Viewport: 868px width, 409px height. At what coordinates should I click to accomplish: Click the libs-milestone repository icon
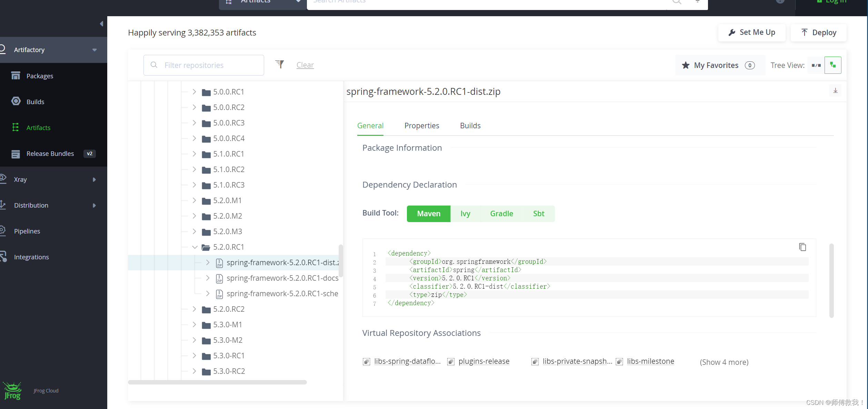(619, 361)
